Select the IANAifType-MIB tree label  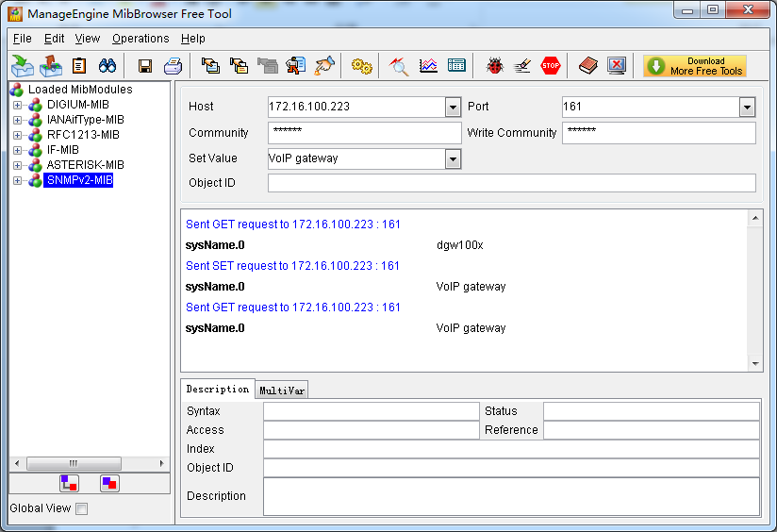(x=85, y=120)
